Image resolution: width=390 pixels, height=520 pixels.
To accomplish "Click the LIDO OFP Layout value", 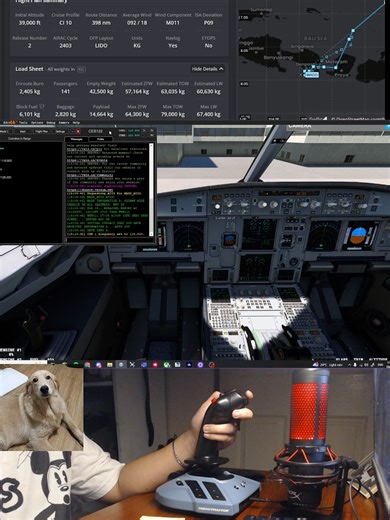I will [101, 45].
